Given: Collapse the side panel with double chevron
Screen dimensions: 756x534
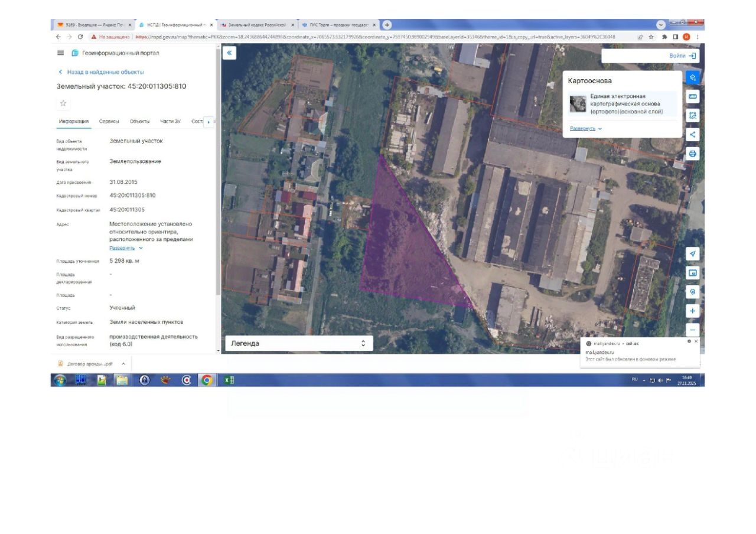Looking at the screenshot, I should pyautogui.click(x=229, y=53).
